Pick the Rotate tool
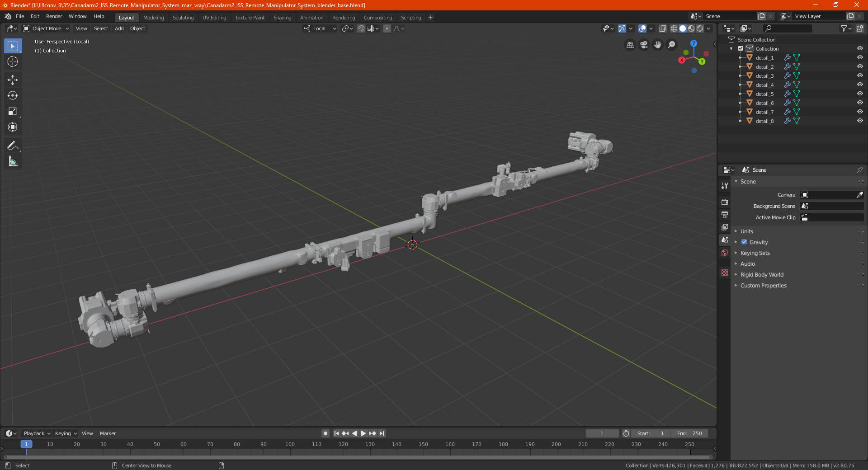 [13, 96]
